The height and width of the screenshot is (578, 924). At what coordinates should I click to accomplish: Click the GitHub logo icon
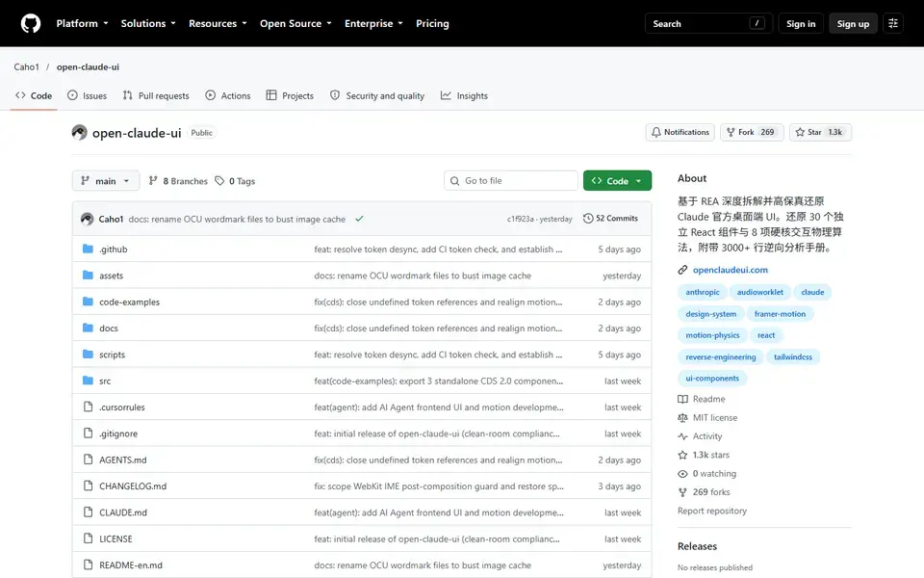click(31, 23)
